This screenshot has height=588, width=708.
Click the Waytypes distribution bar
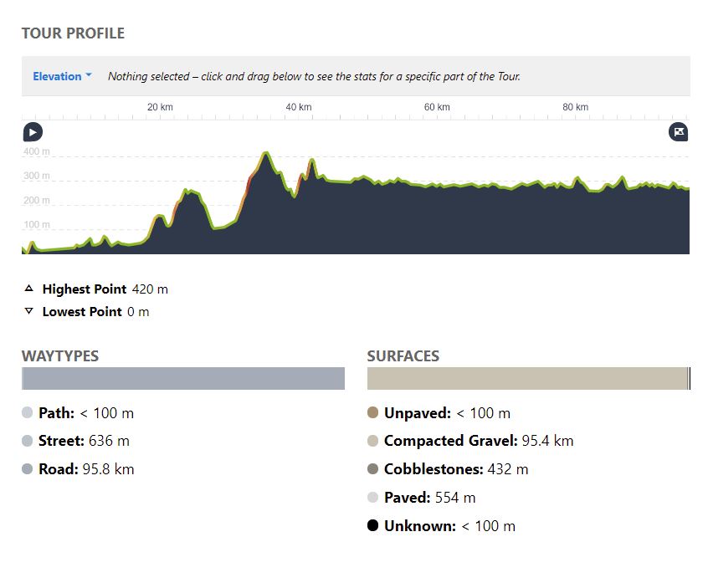coord(182,378)
